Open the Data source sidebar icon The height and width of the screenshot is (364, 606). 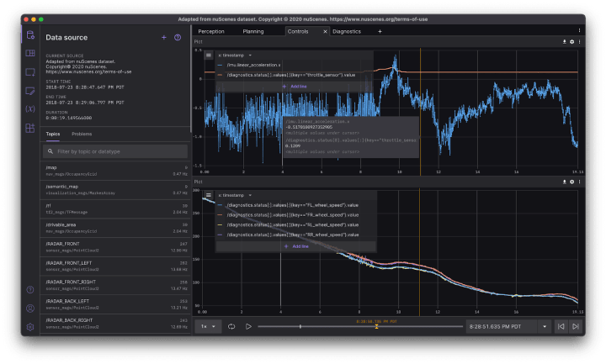point(30,35)
